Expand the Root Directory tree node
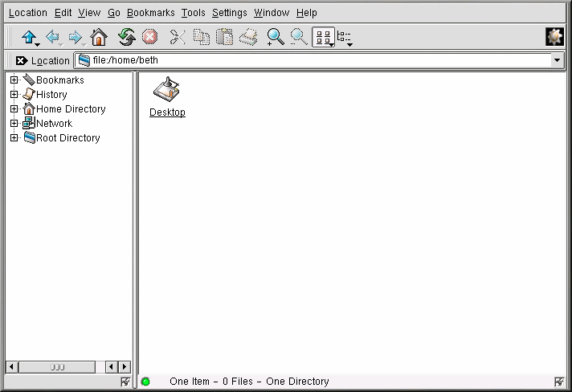 click(14, 138)
